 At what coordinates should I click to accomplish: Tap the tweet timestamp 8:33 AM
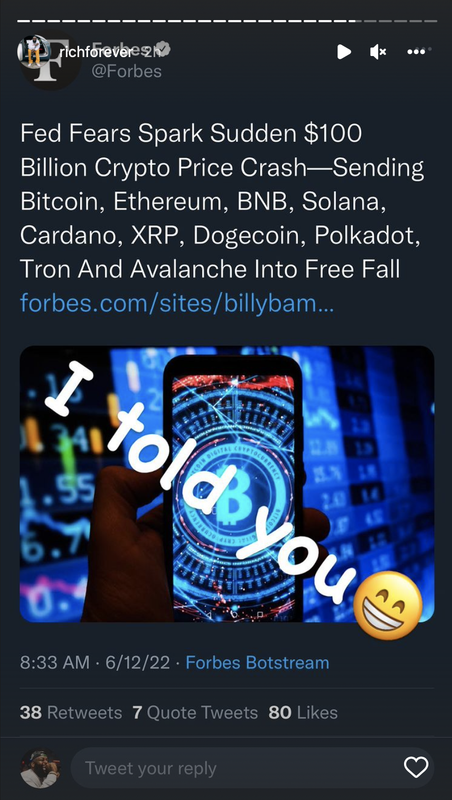(x=55, y=663)
